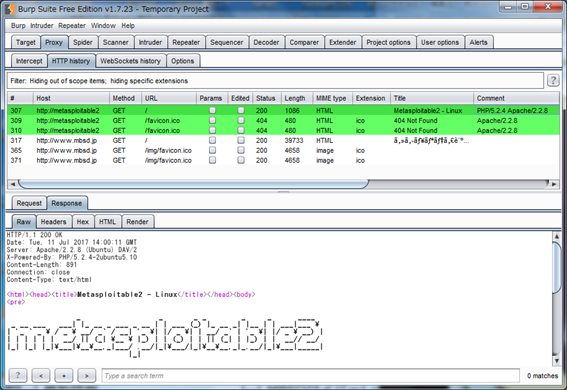The height and width of the screenshot is (390, 567).
Task: Switch to the Comparer tab
Action: (304, 42)
